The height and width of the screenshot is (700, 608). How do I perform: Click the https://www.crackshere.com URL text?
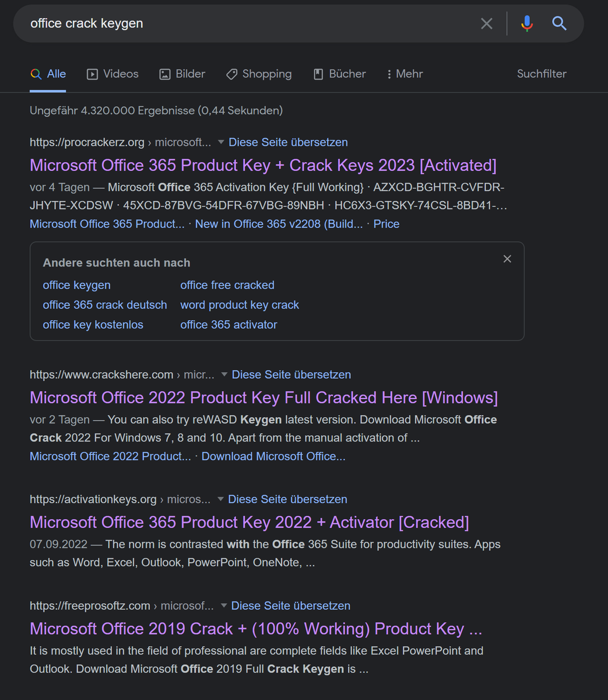[101, 374]
